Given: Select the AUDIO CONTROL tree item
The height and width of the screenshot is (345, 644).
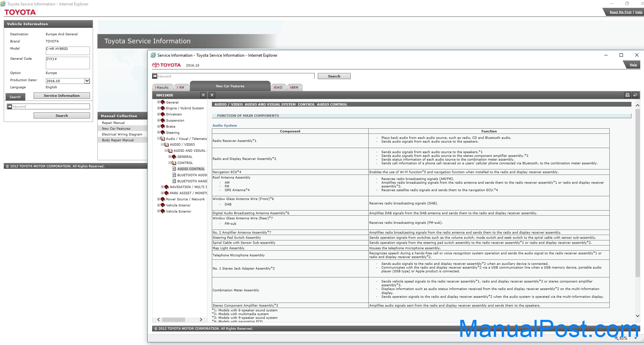Looking at the screenshot, I should pyautogui.click(x=191, y=169).
